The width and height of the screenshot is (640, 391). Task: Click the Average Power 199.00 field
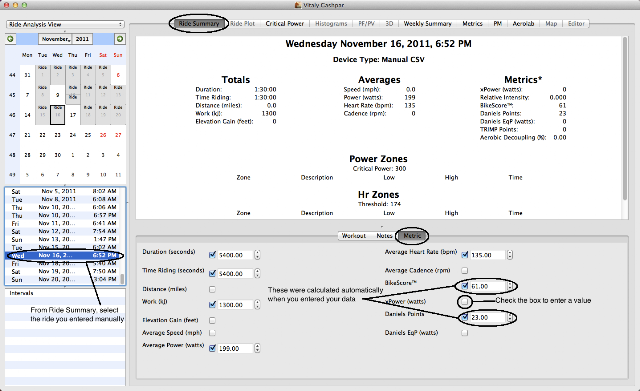[235, 348]
